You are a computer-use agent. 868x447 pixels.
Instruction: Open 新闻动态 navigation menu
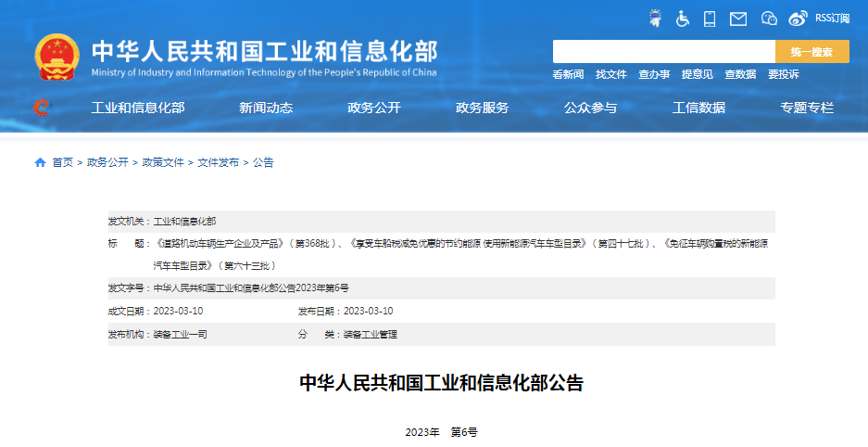tap(266, 108)
